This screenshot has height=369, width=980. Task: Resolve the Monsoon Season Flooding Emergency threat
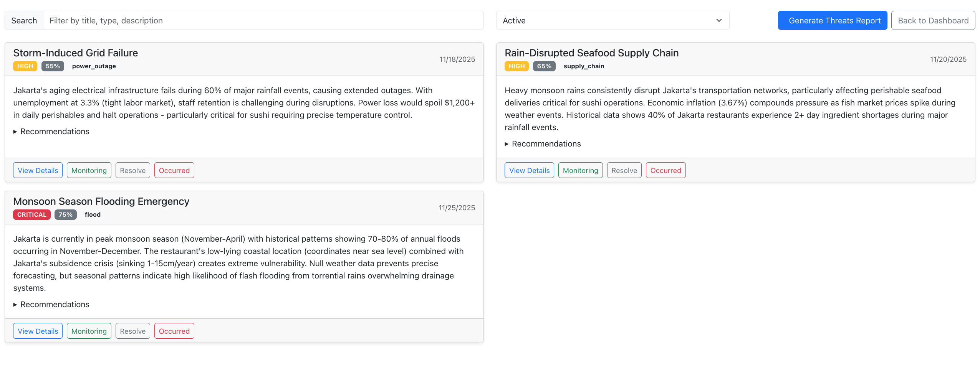pos(132,331)
